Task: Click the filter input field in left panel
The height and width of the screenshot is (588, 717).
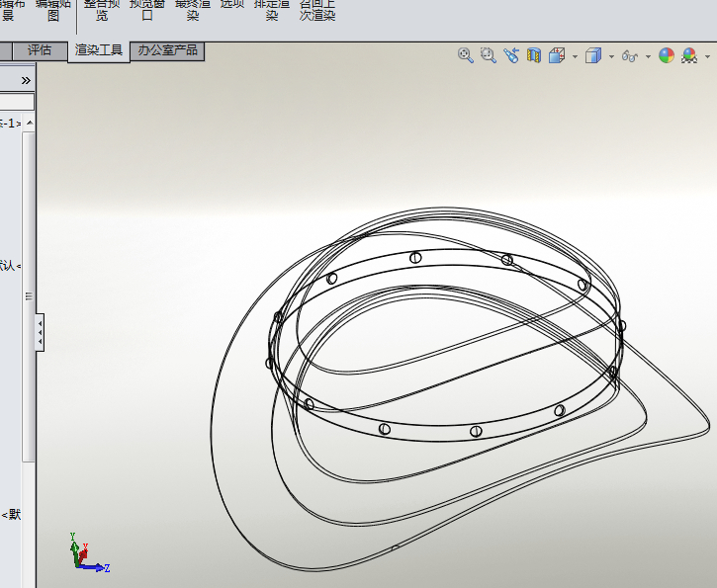Action: tap(17, 102)
